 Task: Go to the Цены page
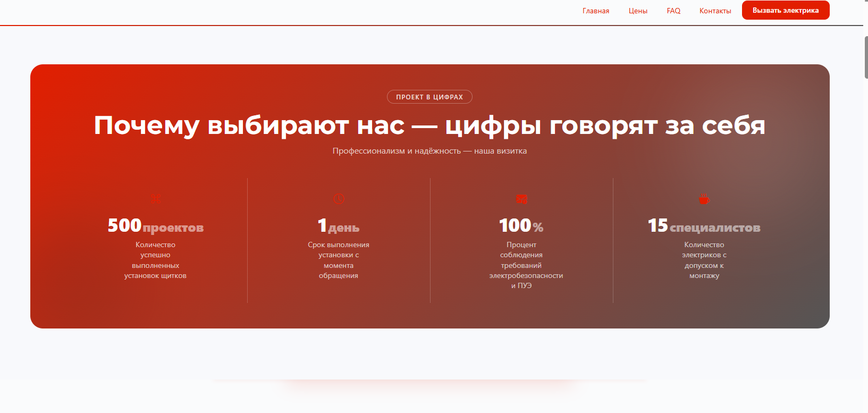[638, 11]
